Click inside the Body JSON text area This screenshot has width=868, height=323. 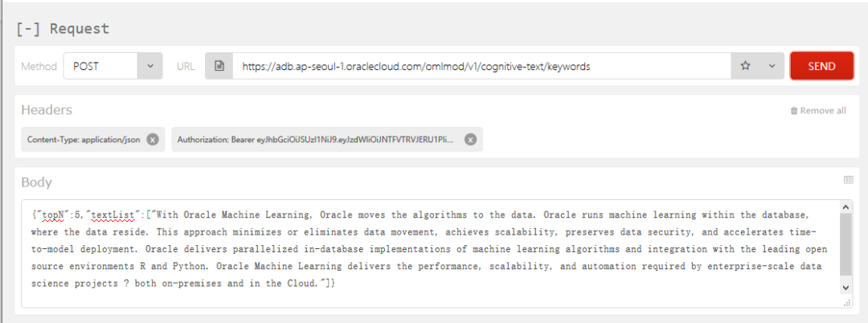tap(426, 249)
